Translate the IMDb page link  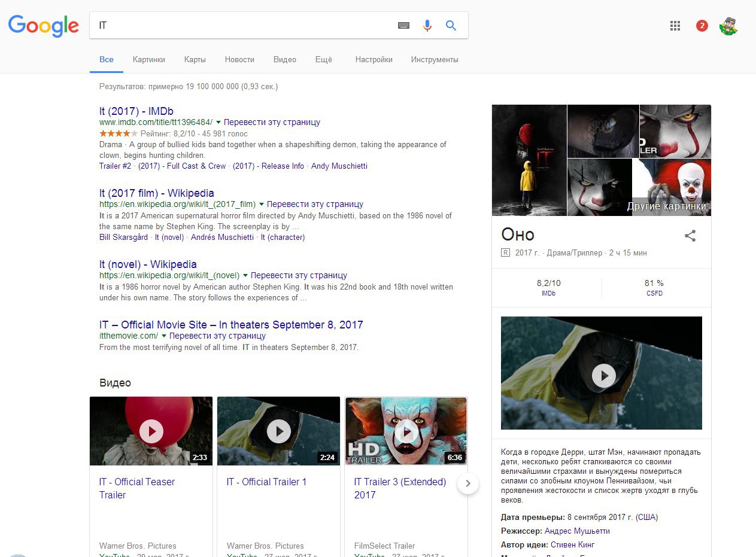(272, 122)
